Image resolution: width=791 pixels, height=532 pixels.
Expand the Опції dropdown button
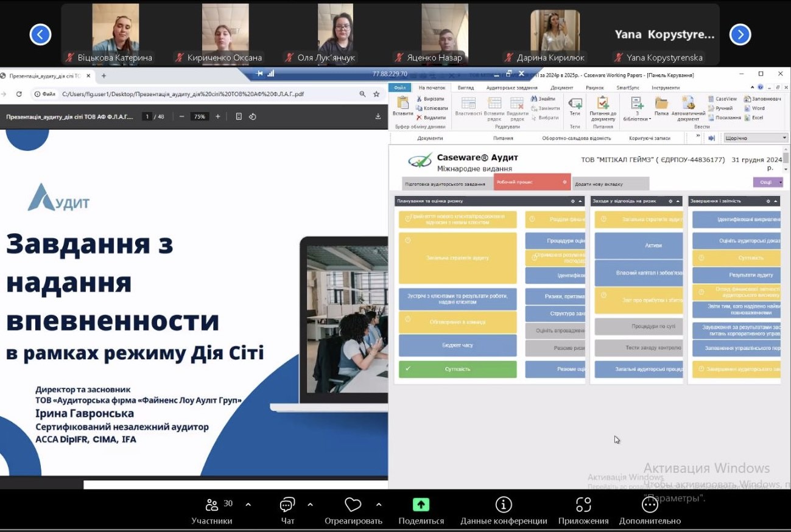[x=781, y=182]
